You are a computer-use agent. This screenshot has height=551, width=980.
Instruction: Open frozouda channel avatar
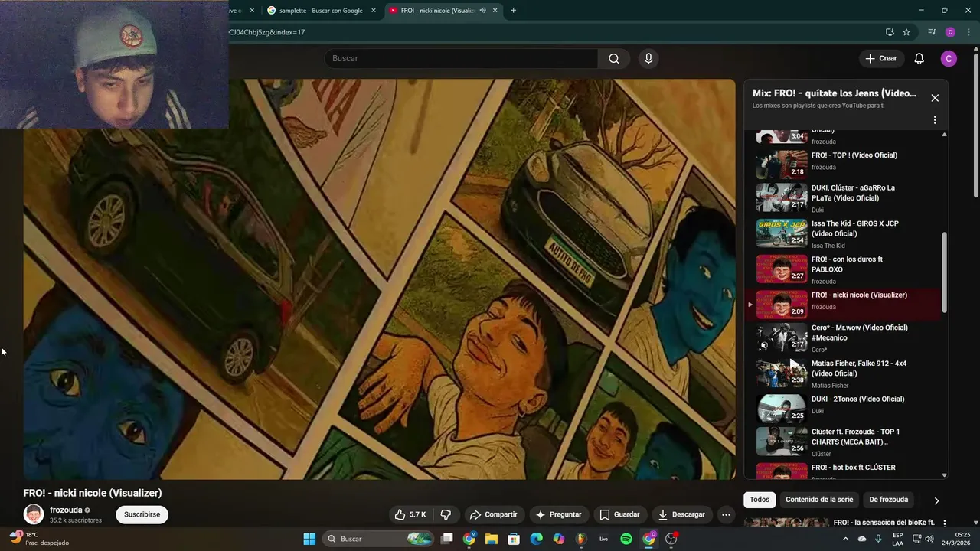[x=34, y=514]
